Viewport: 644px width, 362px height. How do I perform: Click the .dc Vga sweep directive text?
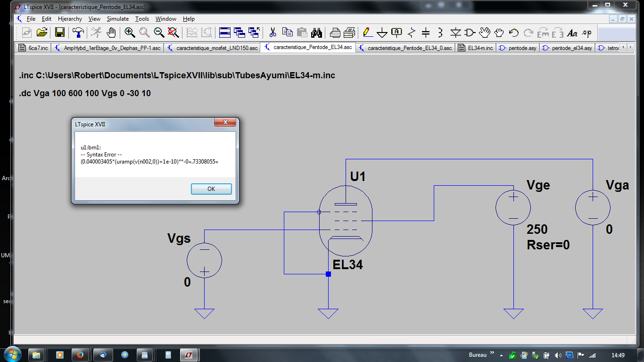[x=85, y=93]
